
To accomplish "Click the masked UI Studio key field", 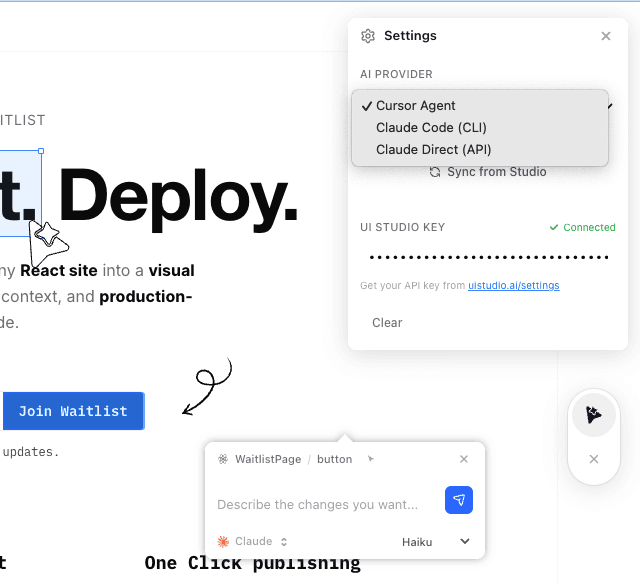I will click(487, 257).
